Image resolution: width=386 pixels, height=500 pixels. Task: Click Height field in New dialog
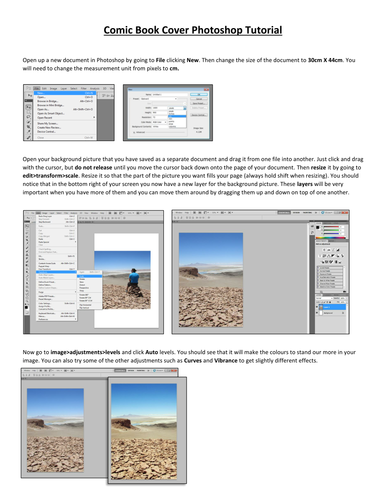coord(160,113)
